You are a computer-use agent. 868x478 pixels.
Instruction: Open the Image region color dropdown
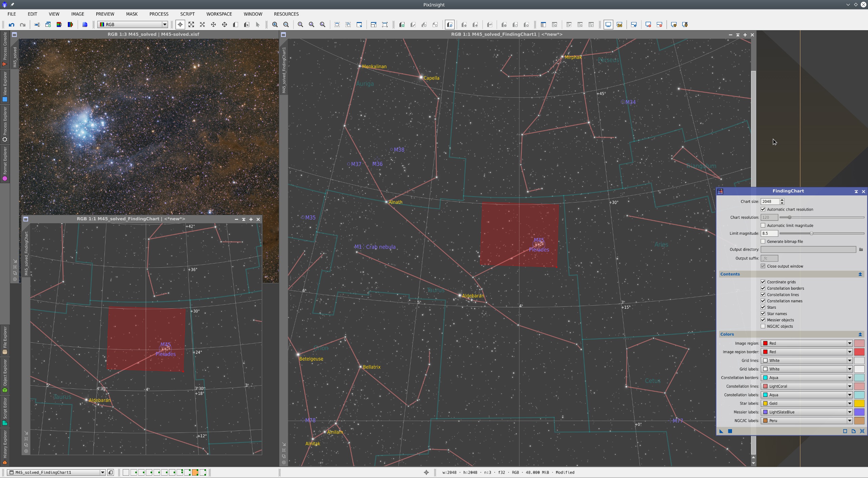point(806,343)
